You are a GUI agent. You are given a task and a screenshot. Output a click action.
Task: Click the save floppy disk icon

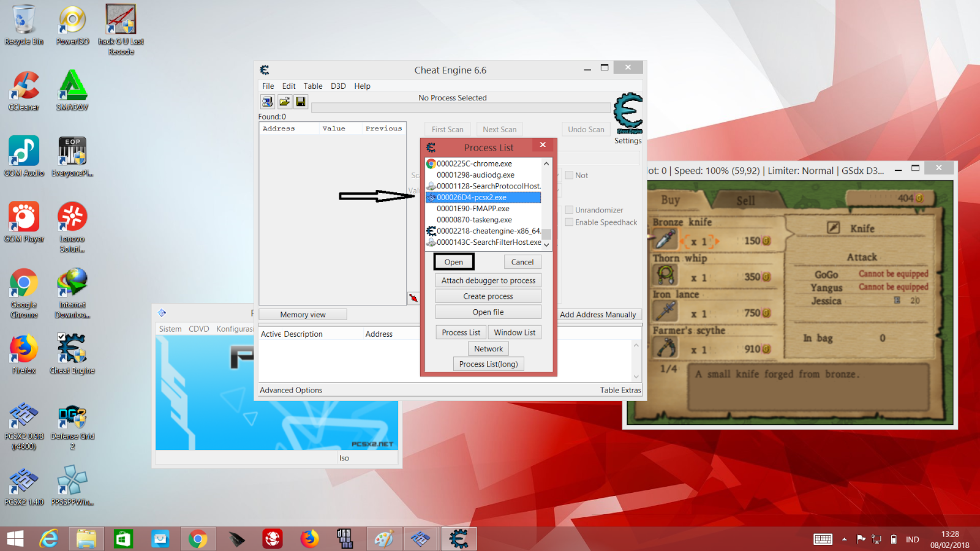point(300,102)
